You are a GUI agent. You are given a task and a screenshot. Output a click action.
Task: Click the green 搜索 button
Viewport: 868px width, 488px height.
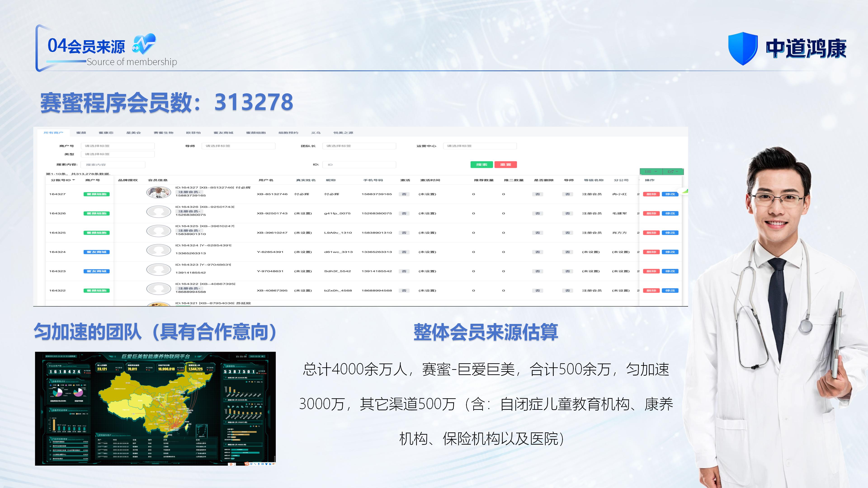482,165
